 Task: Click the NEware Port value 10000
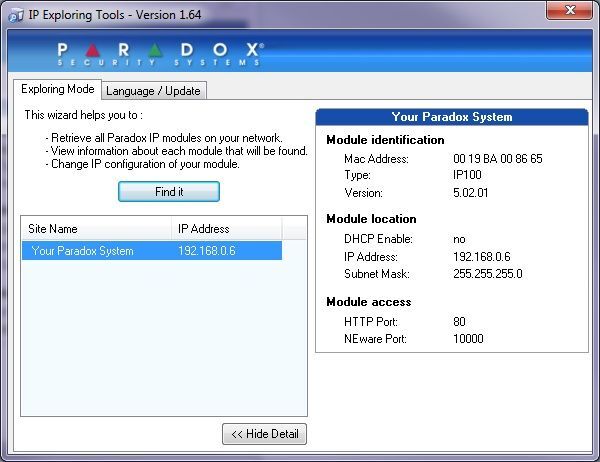[x=468, y=339]
